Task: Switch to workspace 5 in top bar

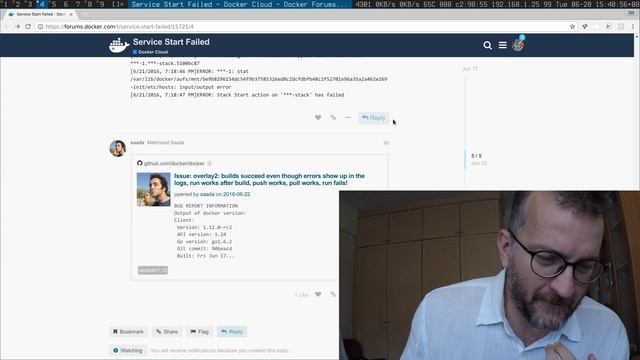Action: (54, 4)
